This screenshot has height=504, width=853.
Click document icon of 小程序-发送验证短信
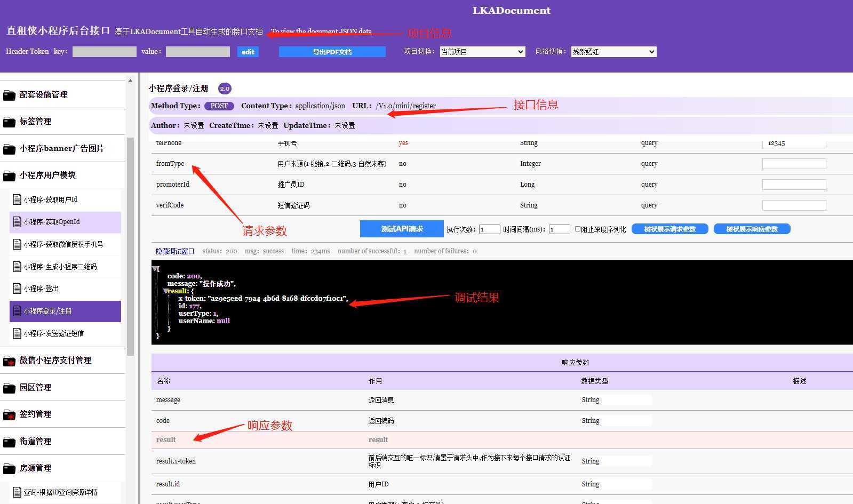point(17,333)
